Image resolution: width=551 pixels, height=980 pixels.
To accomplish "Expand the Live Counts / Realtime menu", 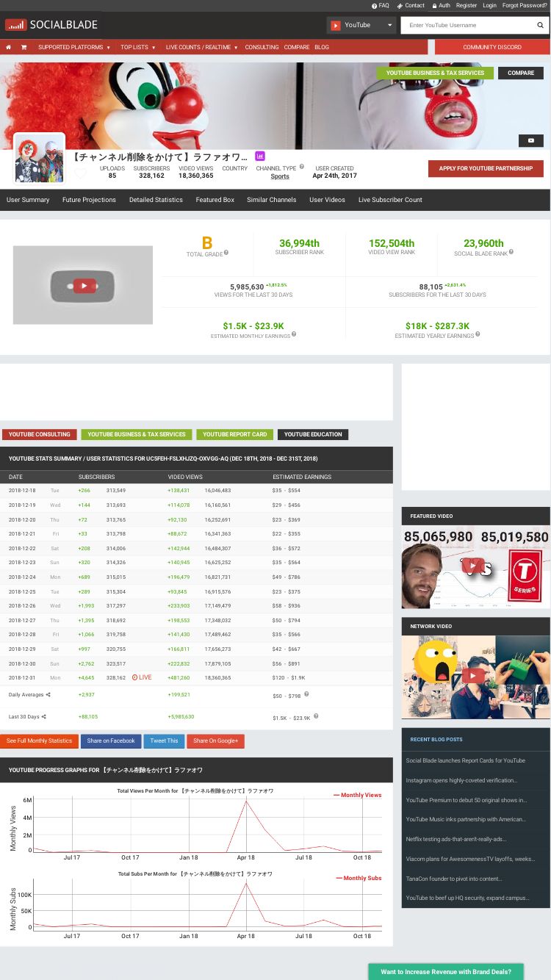I will coord(202,47).
